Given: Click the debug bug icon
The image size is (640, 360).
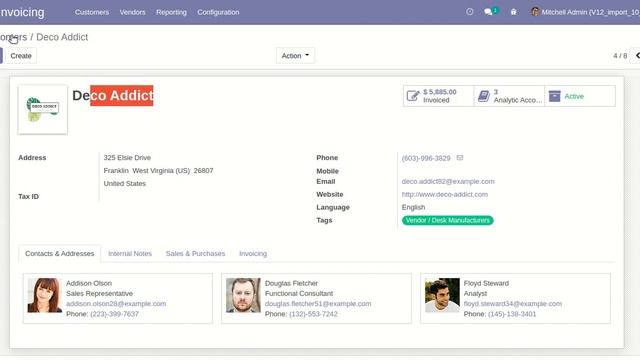Looking at the screenshot, I should pos(513,12).
